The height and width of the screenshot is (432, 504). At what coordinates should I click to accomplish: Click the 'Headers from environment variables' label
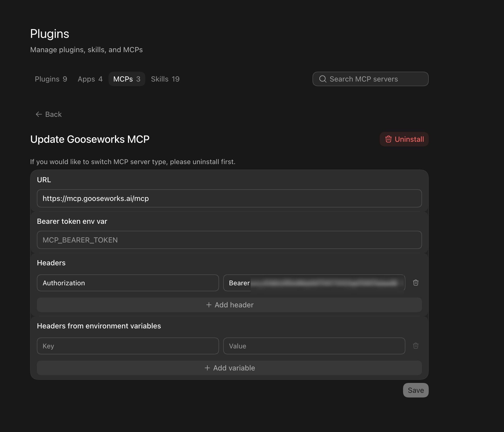point(99,326)
